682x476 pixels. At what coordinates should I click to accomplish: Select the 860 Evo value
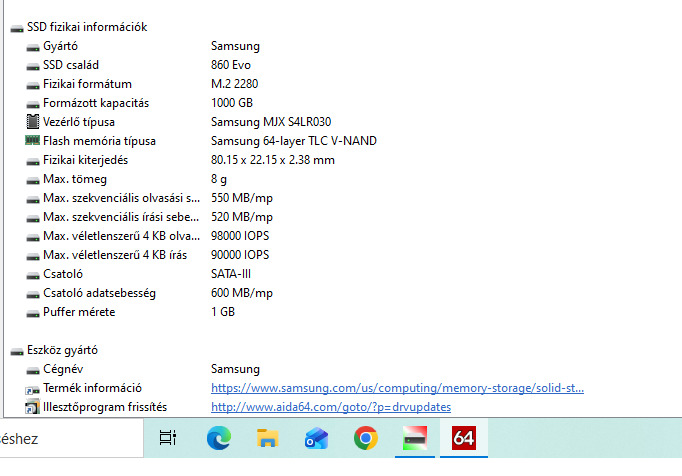pyautogui.click(x=231, y=65)
